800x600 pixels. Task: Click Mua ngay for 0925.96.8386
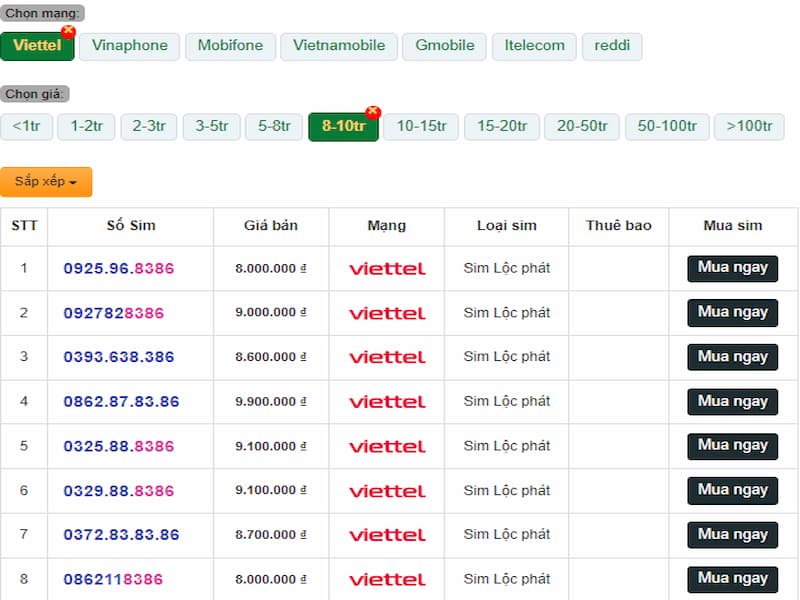(732, 268)
